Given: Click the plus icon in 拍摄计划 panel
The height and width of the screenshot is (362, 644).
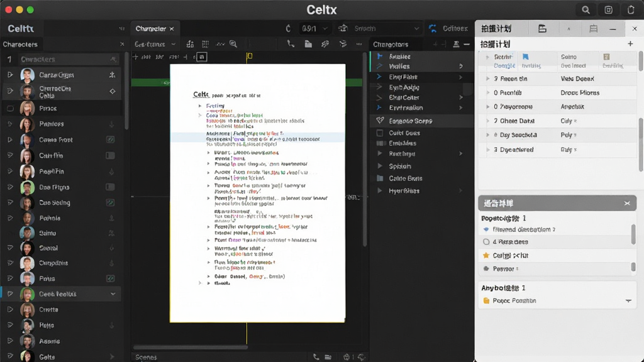Looking at the screenshot, I should coord(630,43).
